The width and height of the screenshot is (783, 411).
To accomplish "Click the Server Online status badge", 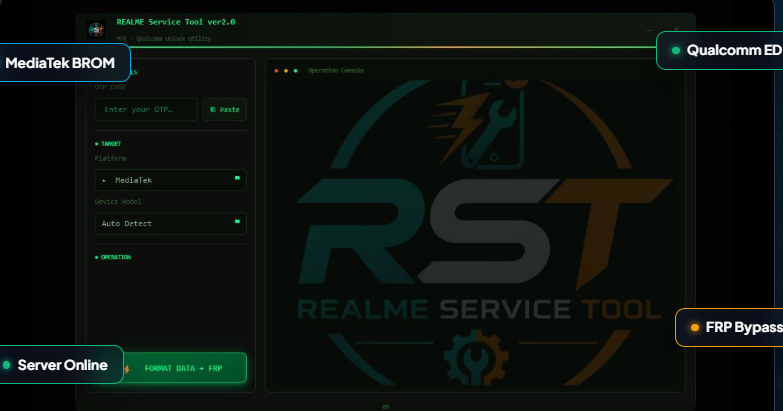I will pyautogui.click(x=61, y=365).
